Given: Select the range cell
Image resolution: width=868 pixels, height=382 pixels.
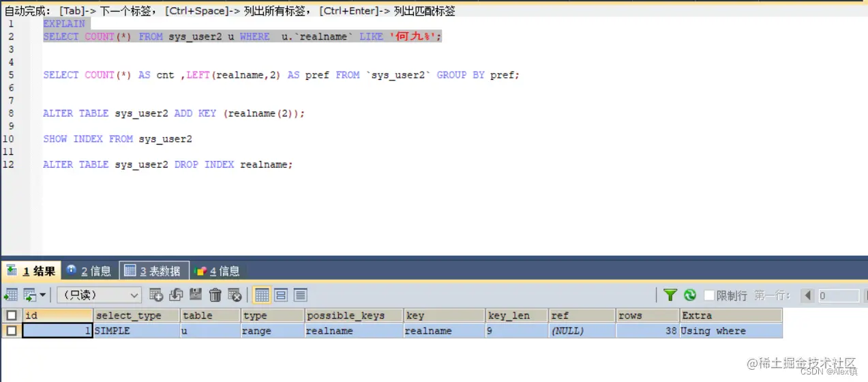Looking at the screenshot, I should pyautogui.click(x=272, y=331).
